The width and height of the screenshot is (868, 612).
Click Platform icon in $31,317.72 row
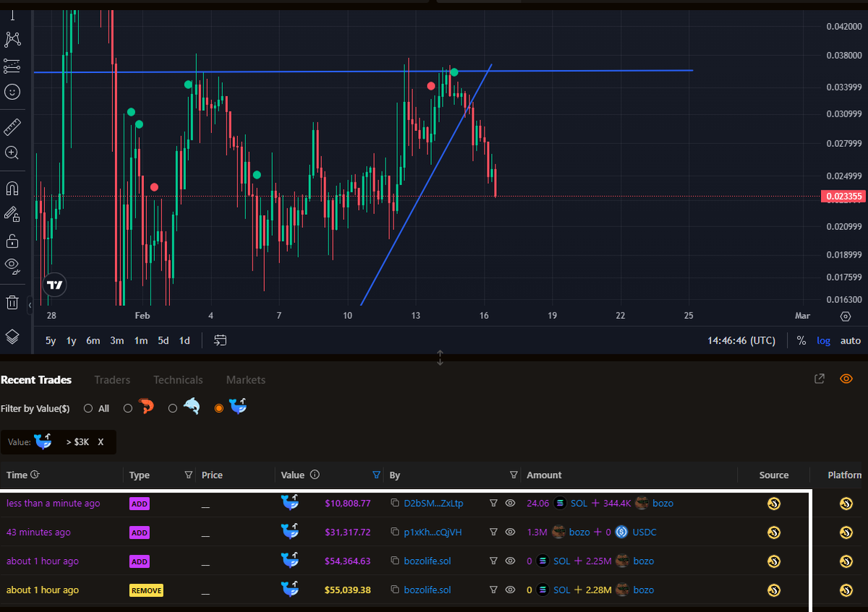(x=846, y=532)
